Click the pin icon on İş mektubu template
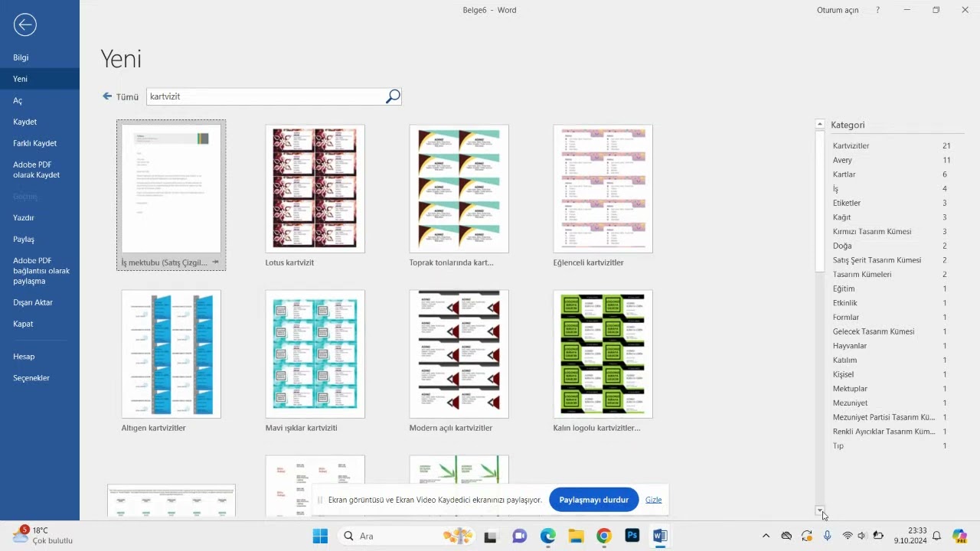The width and height of the screenshot is (980, 551). pos(215,262)
